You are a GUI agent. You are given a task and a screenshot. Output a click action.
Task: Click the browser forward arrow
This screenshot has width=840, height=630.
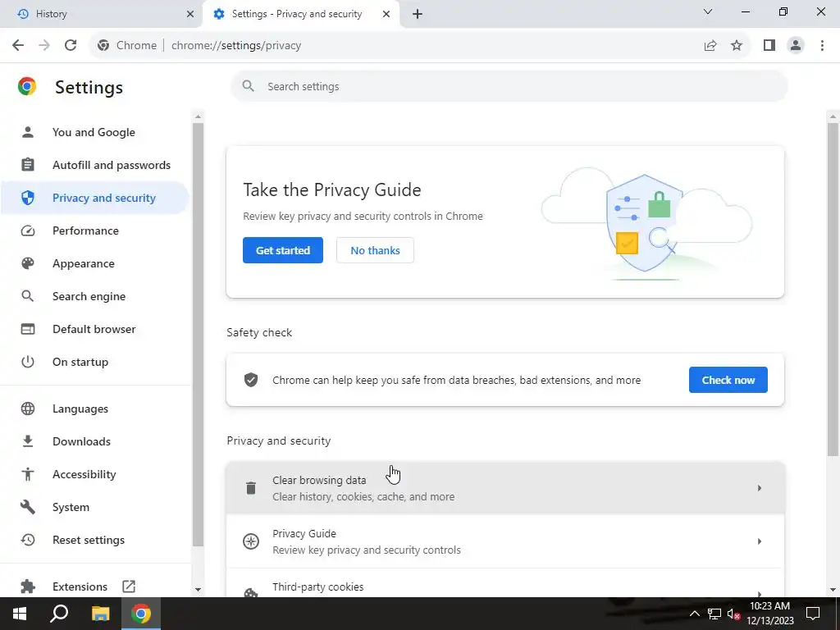pos(44,46)
